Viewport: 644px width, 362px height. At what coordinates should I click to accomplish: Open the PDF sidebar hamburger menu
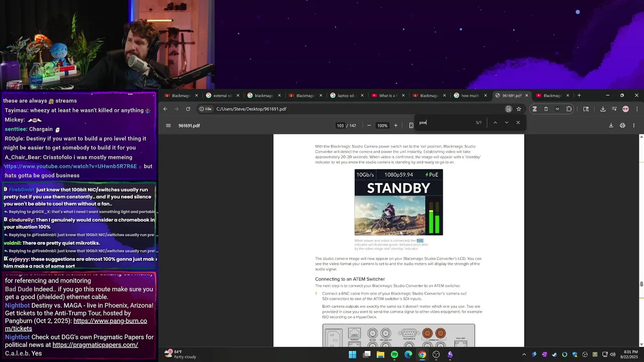169,126
